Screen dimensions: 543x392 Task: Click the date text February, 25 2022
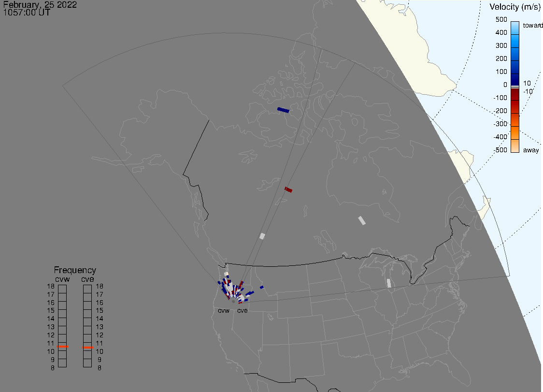40,4
